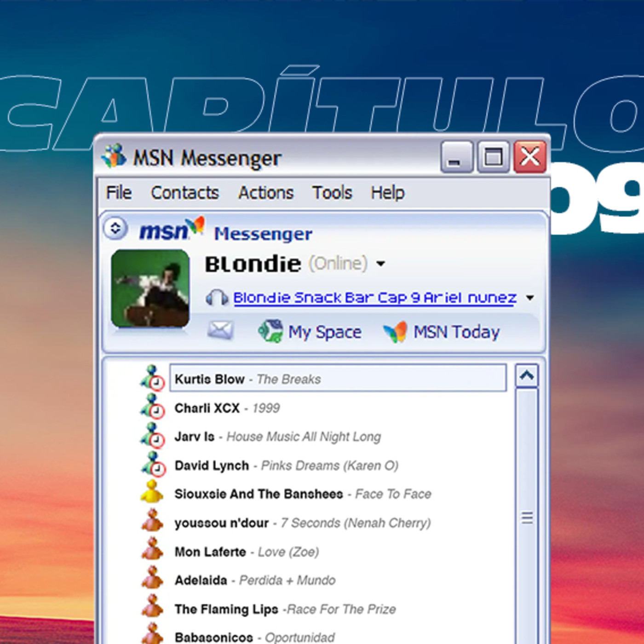Click David Lynch's away contact icon

tap(152, 464)
